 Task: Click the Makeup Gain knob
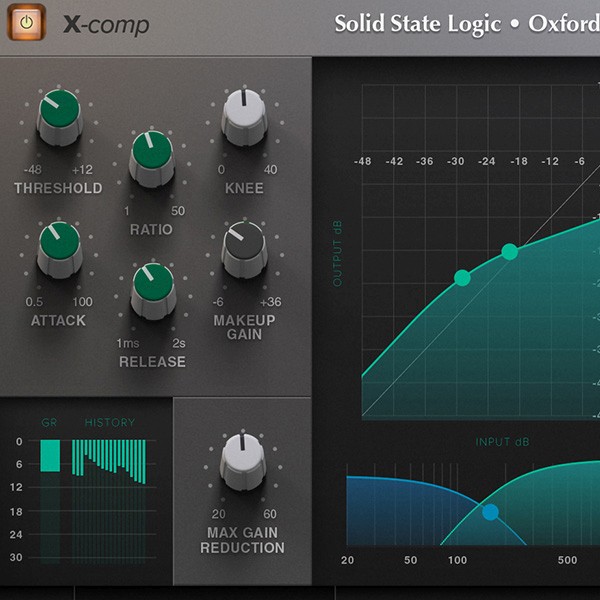click(245, 249)
